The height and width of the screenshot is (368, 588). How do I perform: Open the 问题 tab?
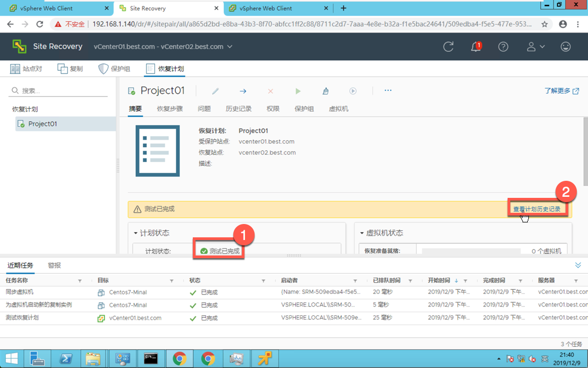[205, 109]
